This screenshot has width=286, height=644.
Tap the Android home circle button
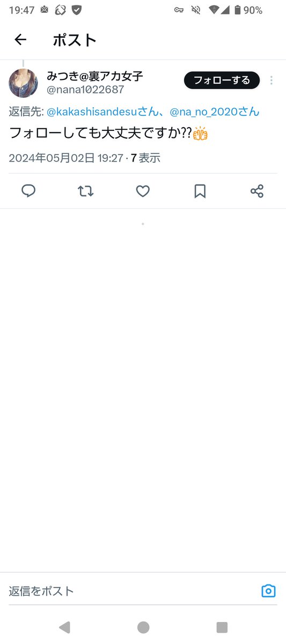pyautogui.click(x=143, y=627)
